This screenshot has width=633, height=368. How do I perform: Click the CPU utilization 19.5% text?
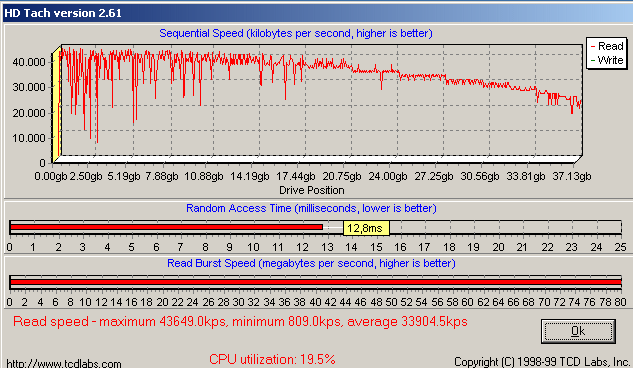click(x=272, y=359)
